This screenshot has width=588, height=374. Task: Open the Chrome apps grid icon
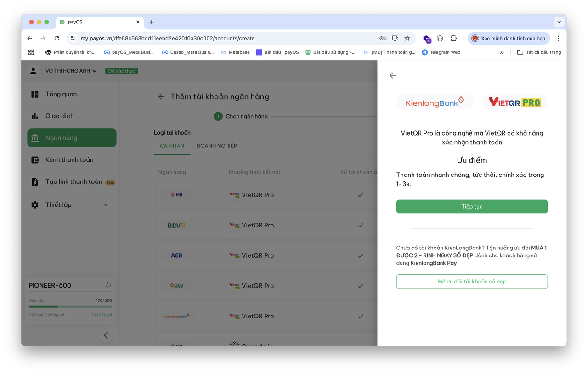(x=31, y=52)
